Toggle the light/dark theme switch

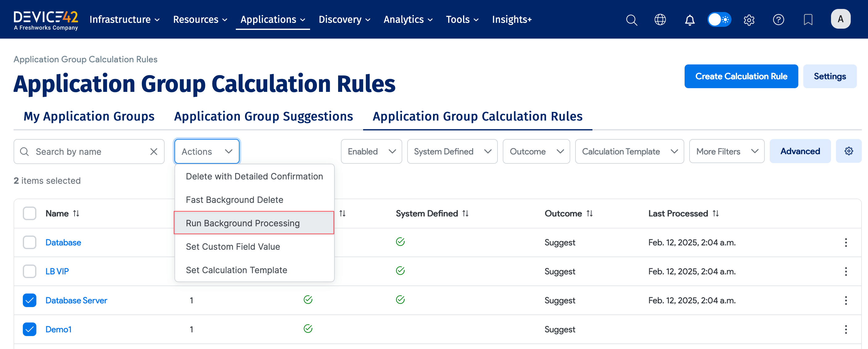(719, 20)
